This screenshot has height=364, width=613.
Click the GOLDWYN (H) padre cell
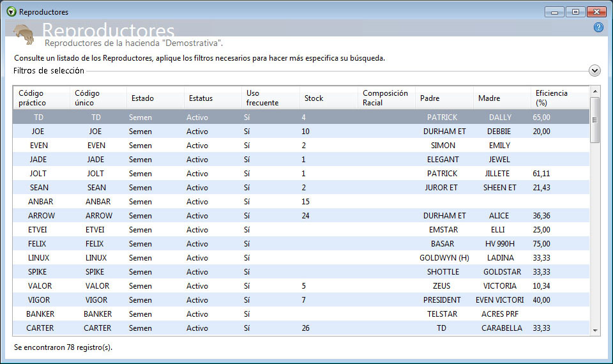444,258
